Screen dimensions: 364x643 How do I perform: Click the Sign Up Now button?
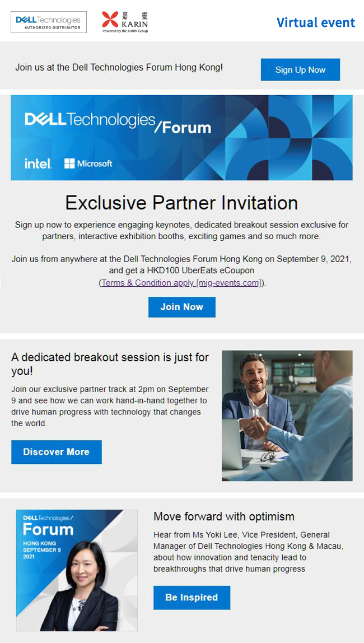tap(301, 69)
